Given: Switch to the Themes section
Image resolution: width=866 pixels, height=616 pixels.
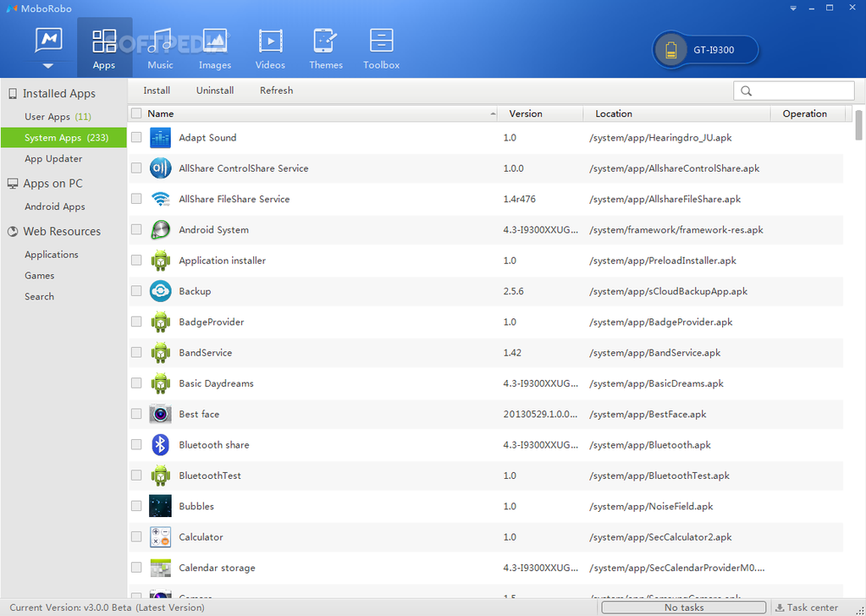Looking at the screenshot, I should coord(326,48).
